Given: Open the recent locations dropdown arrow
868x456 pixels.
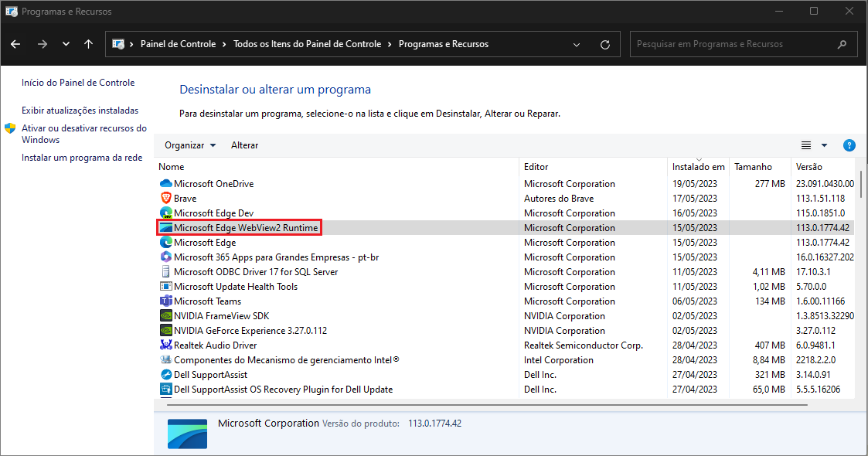Looking at the screenshot, I should pos(66,44).
